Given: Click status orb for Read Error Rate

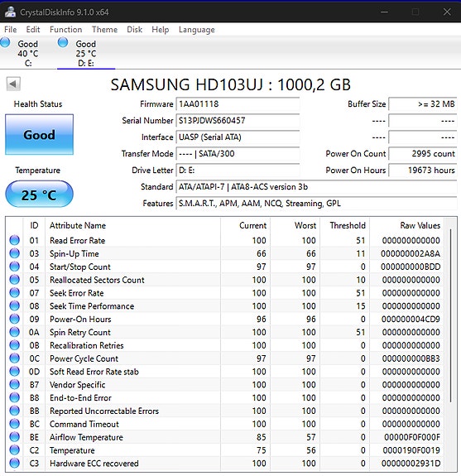Looking at the screenshot, I should tap(14, 240).
